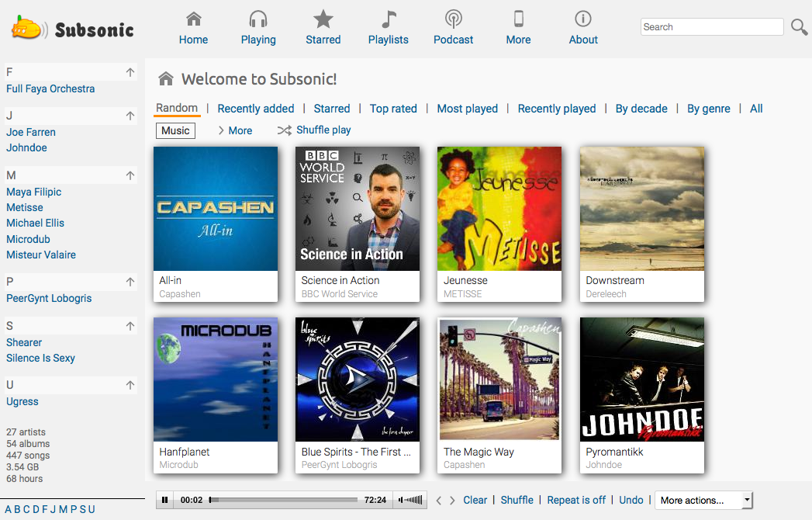Viewport: 812px width, 520px height.
Task: Open the Podcast icon
Action: (x=453, y=19)
